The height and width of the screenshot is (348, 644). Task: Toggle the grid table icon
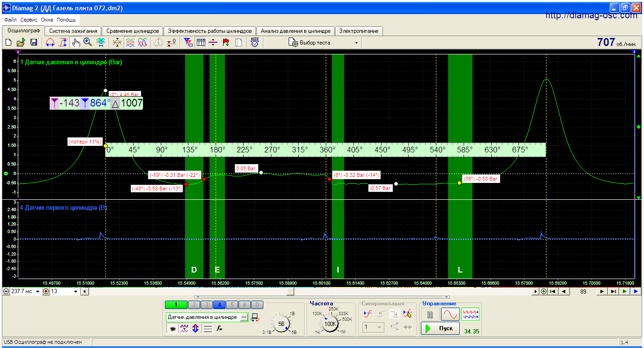(201, 42)
